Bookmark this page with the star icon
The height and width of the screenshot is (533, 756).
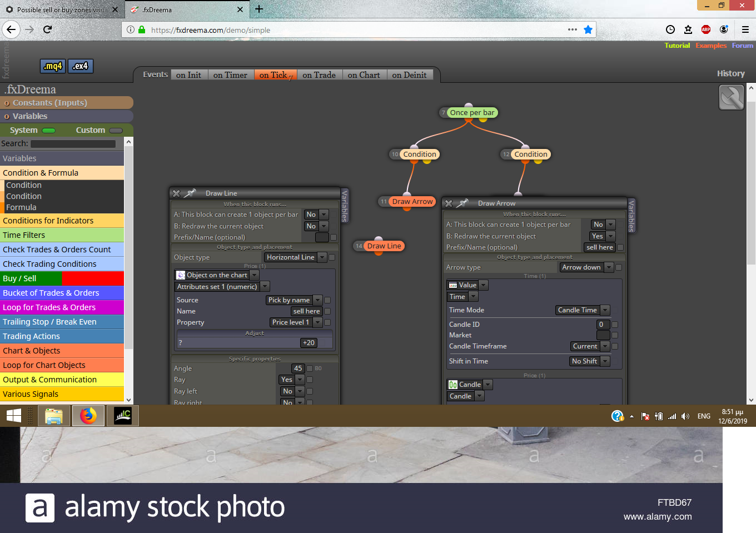point(588,29)
